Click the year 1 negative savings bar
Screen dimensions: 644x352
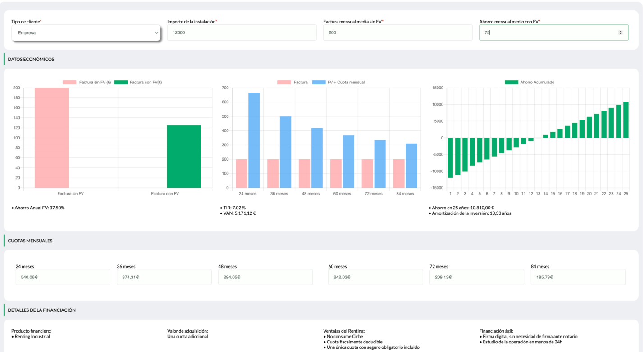point(450,157)
